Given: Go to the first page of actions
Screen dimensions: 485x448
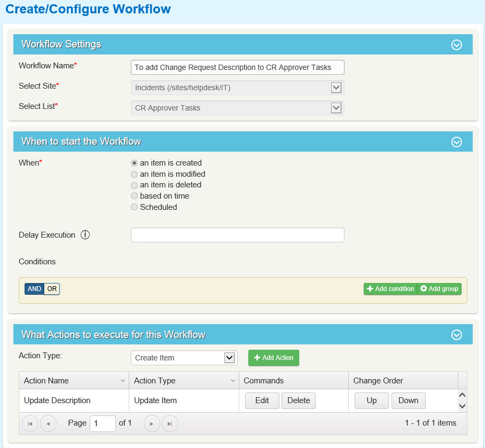Looking at the screenshot, I should [30, 423].
